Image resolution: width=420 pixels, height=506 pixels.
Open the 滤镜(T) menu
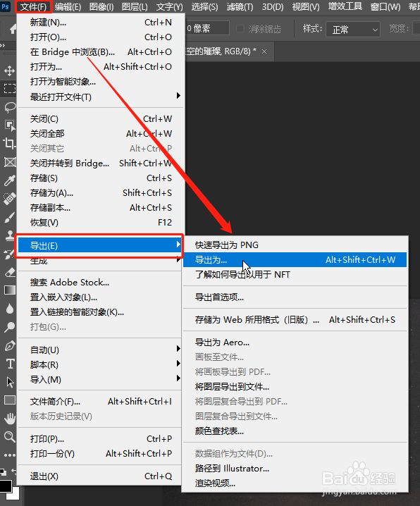(x=240, y=6)
